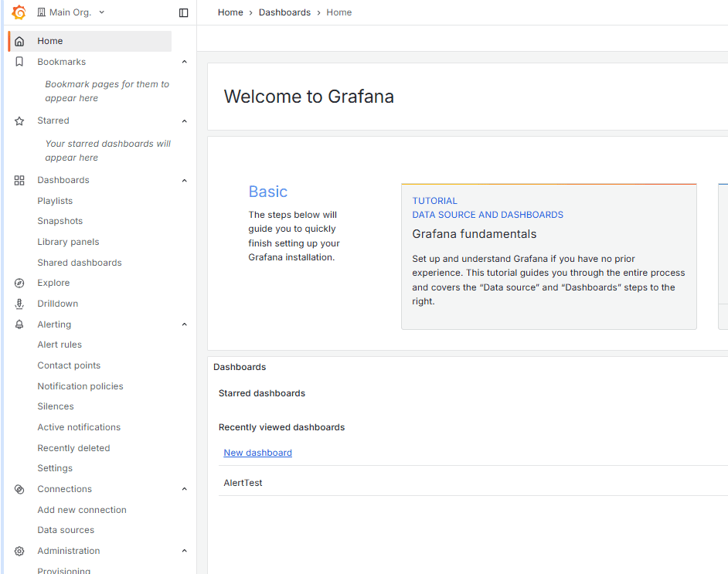The height and width of the screenshot is (574, 728).
Task: Click Home breadcrumb at the start
Action: tap(230, 12)
